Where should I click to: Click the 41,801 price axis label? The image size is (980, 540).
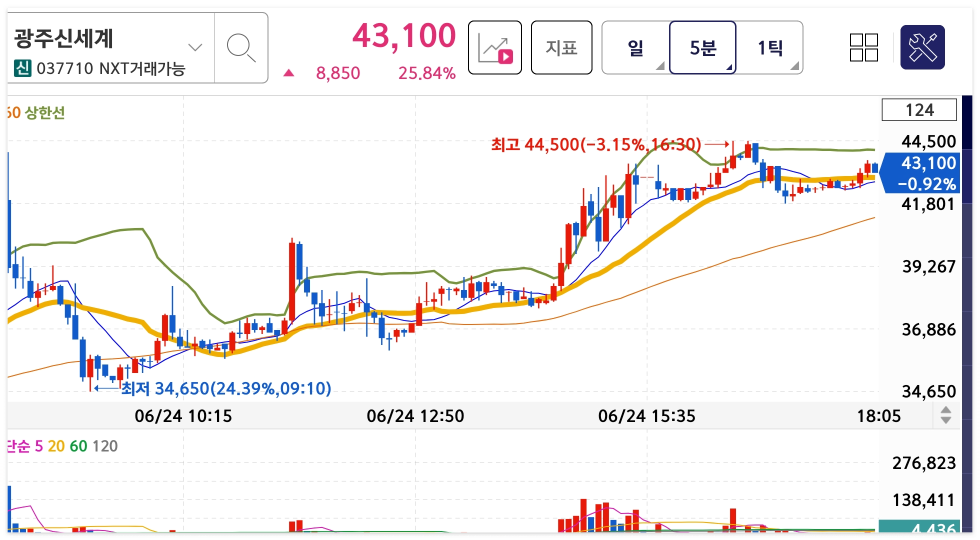click(x=928, y=204)
